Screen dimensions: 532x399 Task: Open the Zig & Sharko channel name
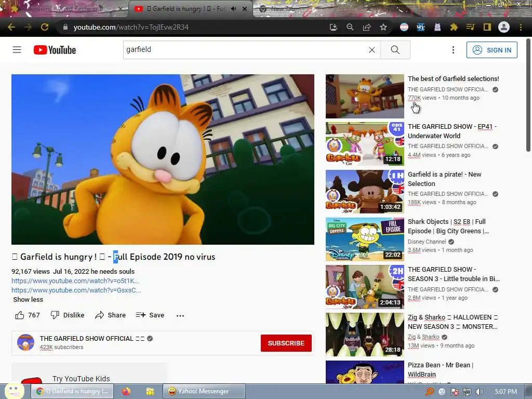click(x=423, y=337)
